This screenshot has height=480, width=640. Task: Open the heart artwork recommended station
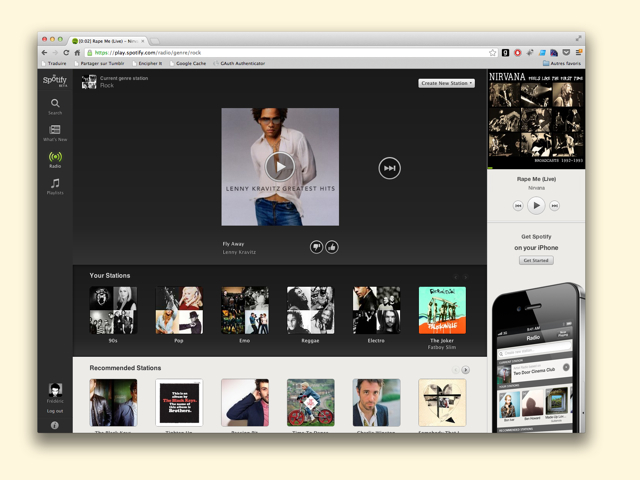click(x=442, y=402)
